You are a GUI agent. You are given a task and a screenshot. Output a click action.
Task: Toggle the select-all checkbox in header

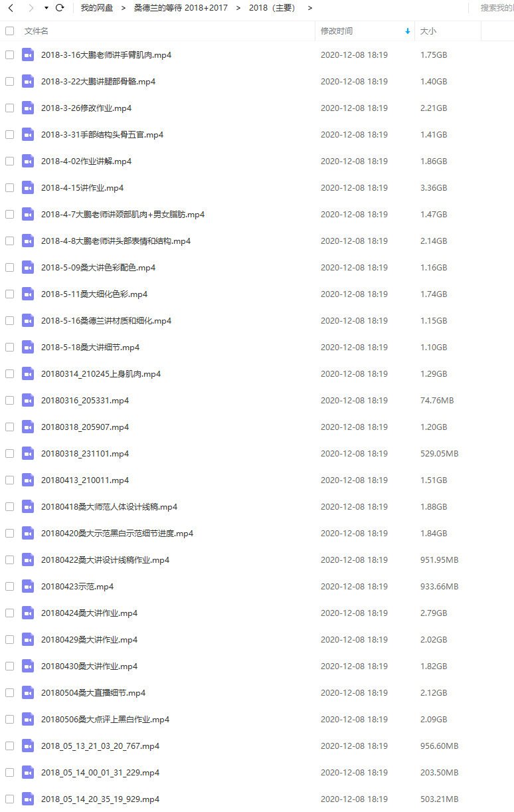(x=9, y=31)
